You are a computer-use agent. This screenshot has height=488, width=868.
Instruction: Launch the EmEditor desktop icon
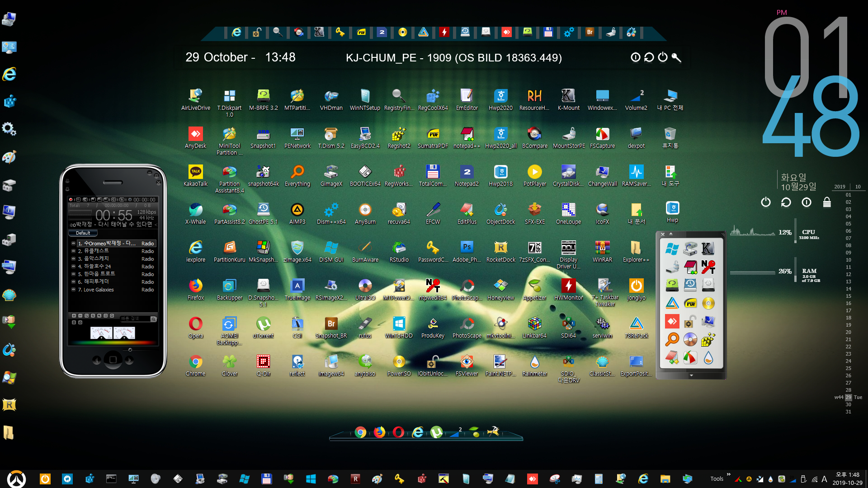[467, 100]
